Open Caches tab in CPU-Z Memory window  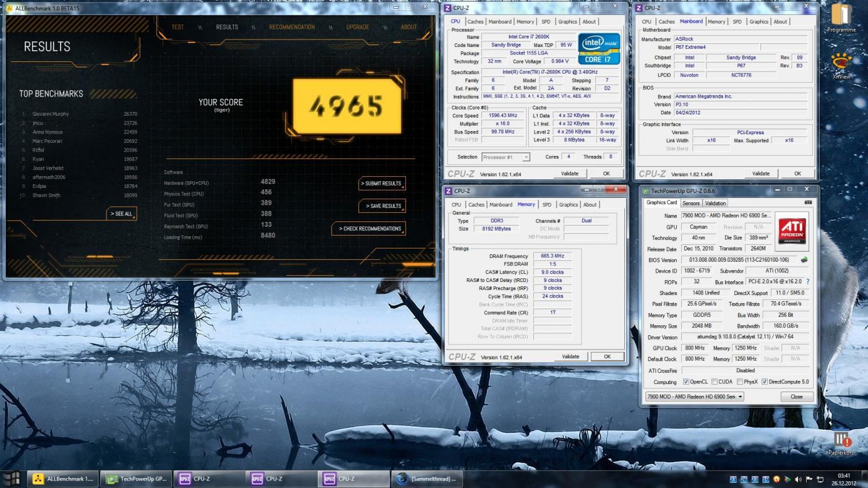click(x=476, y=205)
